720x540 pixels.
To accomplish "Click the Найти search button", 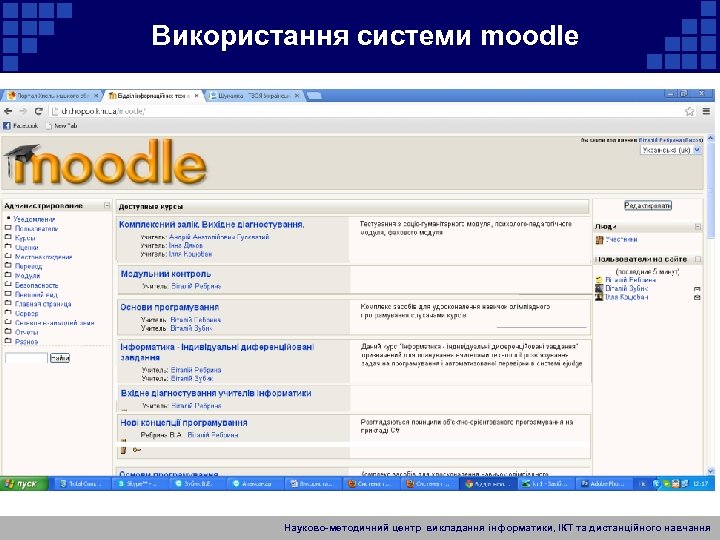I will click(60, 358).
